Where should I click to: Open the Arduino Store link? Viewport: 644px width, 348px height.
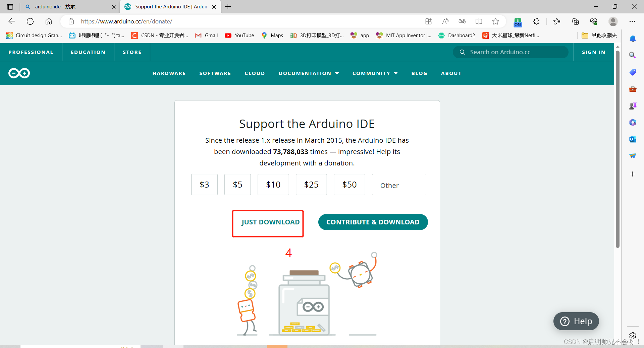point(132,52)
